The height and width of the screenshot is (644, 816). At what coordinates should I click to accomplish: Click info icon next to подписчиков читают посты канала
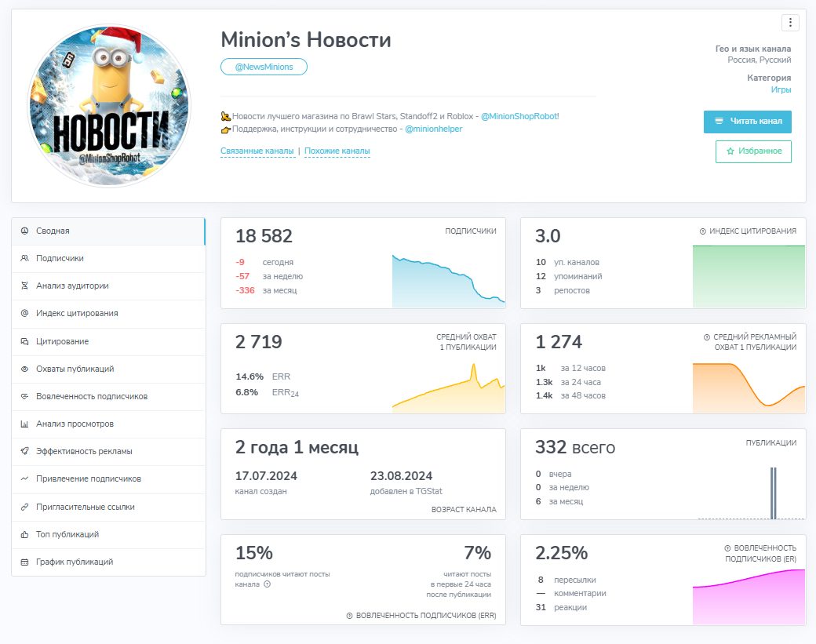pyautogui.click(x=267, y=584)
